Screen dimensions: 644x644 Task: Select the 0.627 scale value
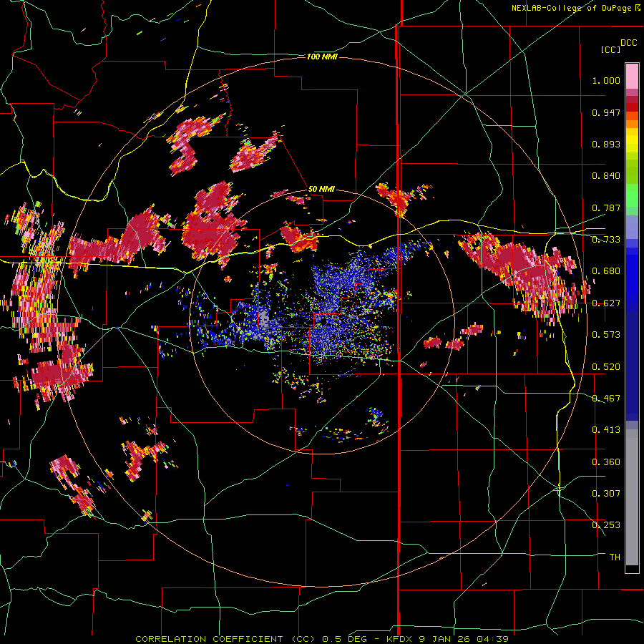tap(606, 303)
